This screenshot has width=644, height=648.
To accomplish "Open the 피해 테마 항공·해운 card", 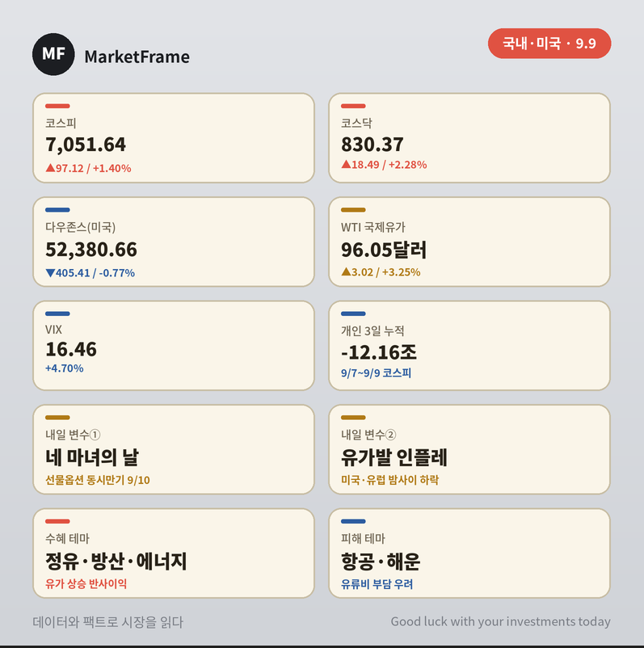I will (469, 553).
